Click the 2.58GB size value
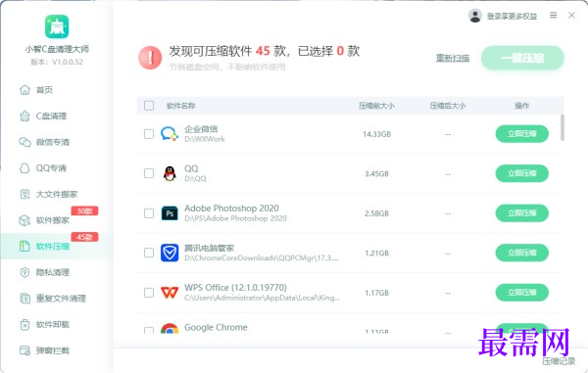588x373 pixels. (377, 213)
